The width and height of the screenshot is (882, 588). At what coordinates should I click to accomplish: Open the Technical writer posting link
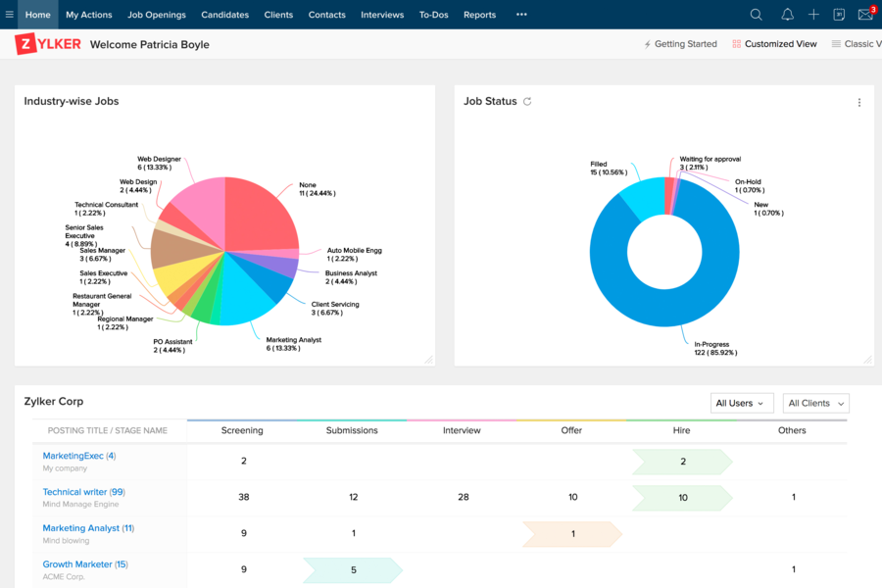pyautogui.click(x=77, y=491)
